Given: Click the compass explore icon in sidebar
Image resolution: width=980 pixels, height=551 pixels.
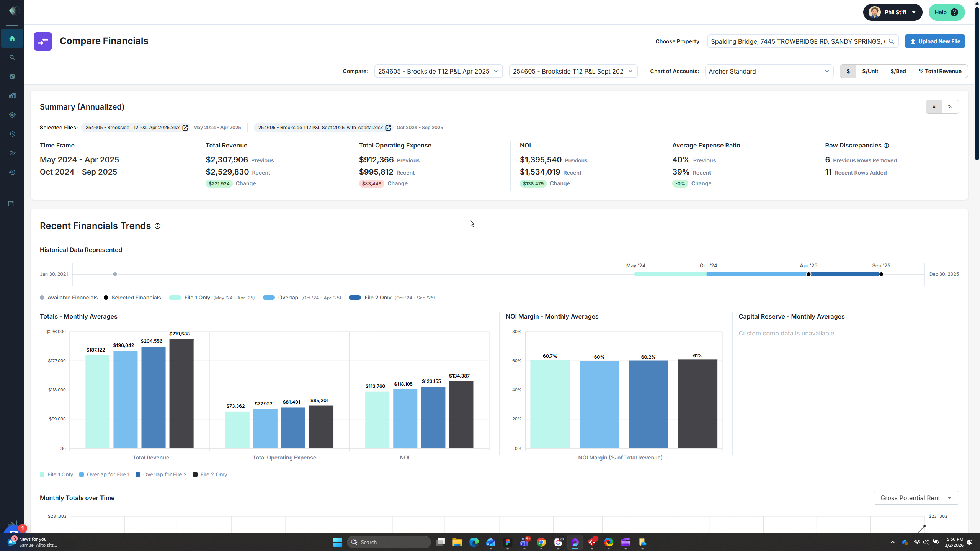Looking at the screenshot, I should point(12,77).
